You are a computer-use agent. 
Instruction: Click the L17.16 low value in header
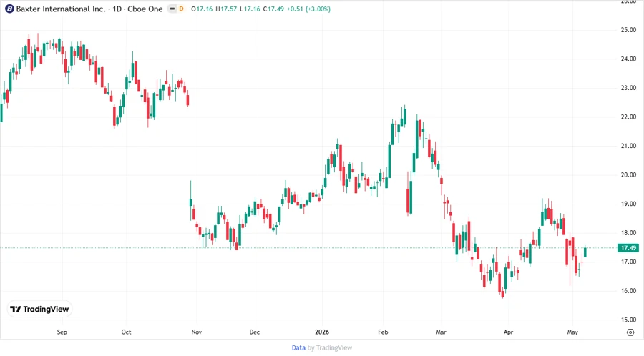coord(250,9)
